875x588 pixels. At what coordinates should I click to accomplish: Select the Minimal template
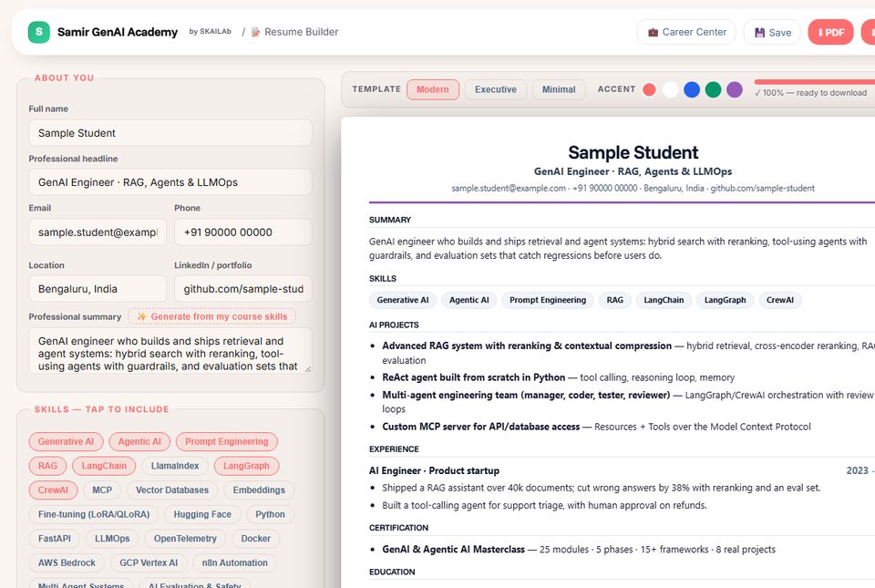pyautogui.click(x=559, y=89)
